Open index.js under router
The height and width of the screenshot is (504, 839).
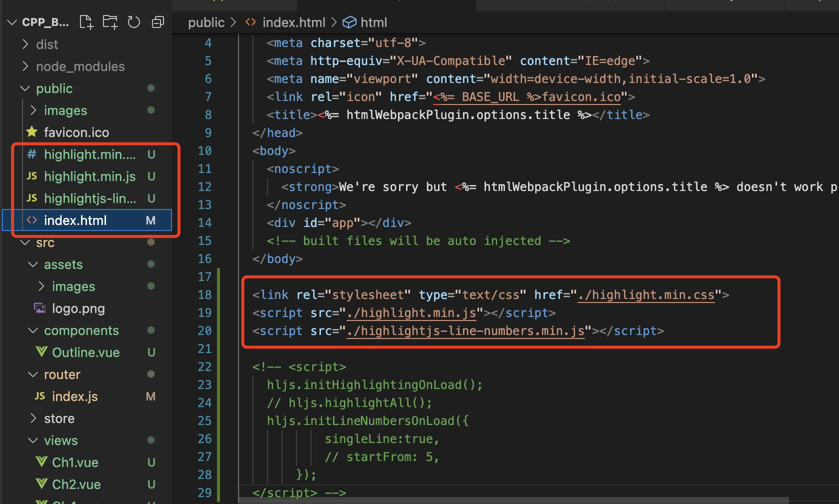pos(75,396)
